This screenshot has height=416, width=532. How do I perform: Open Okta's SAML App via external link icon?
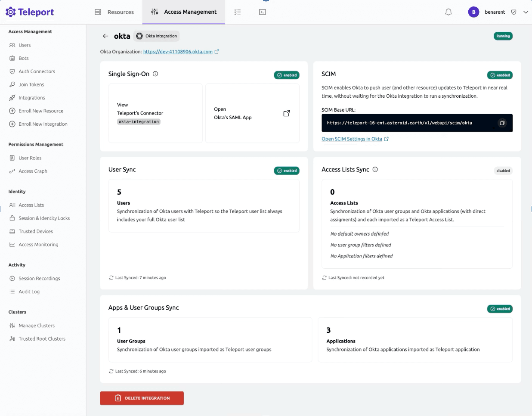click(286, 113)
